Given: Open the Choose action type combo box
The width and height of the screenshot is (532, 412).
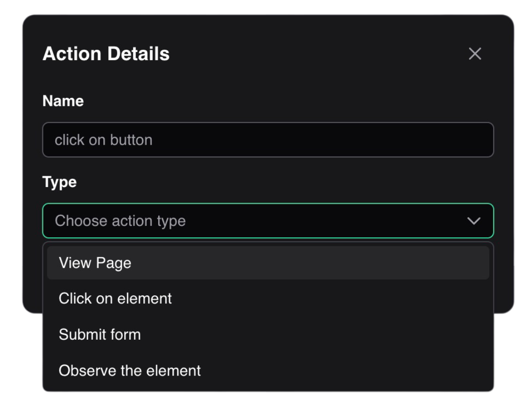Looking at the screenshot, I should click(x=268, y=221).
